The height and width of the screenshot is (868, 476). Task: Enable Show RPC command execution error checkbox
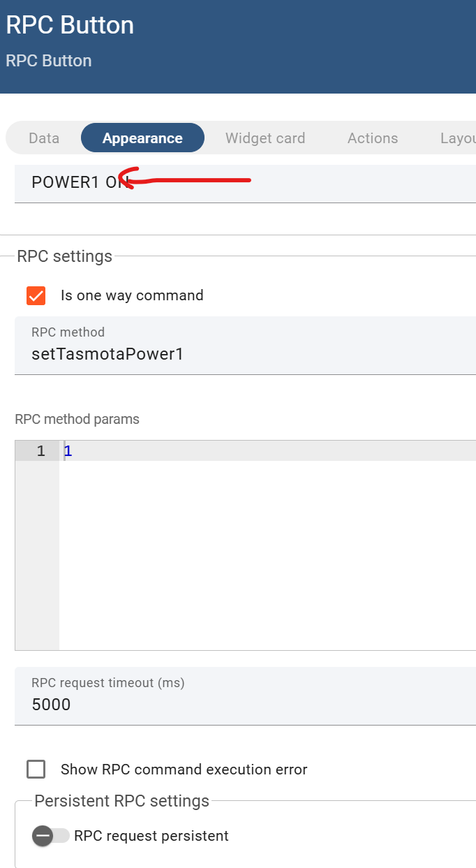coord(36,770)
